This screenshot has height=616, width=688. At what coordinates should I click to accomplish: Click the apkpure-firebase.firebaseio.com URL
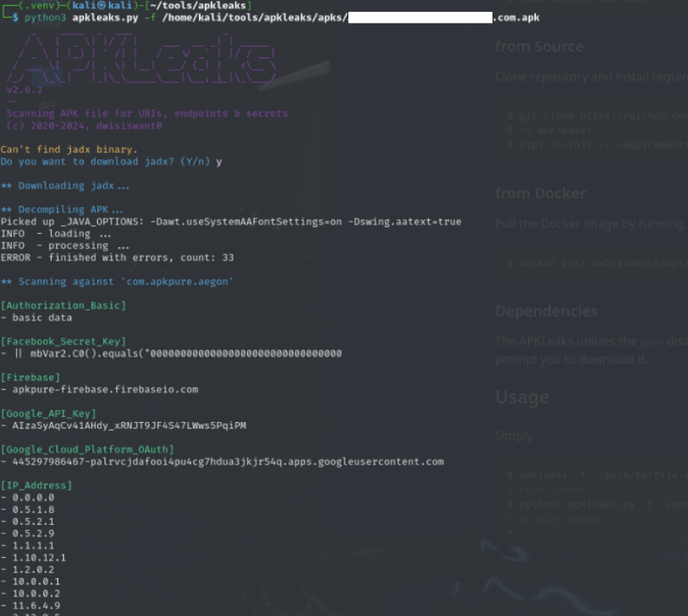[105, 389]
